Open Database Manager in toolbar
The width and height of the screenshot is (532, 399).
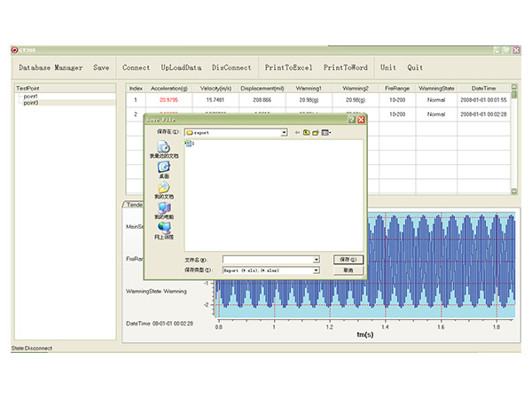tap(51, 67)
